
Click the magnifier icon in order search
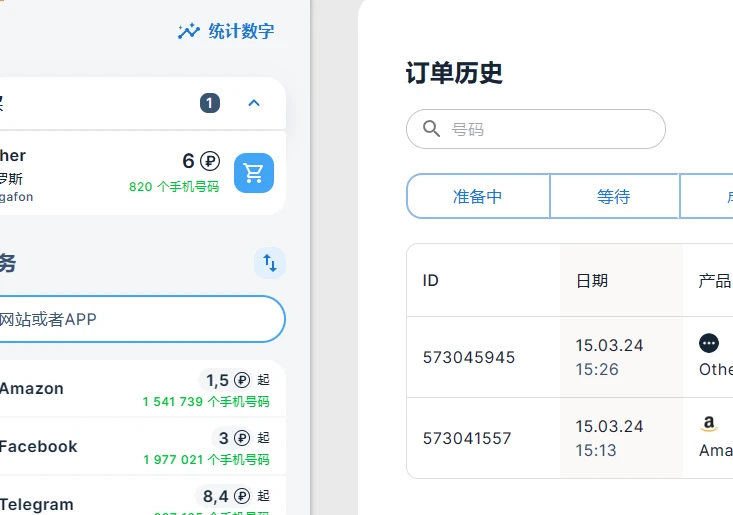pyautogui.click(x=432, y=129)
